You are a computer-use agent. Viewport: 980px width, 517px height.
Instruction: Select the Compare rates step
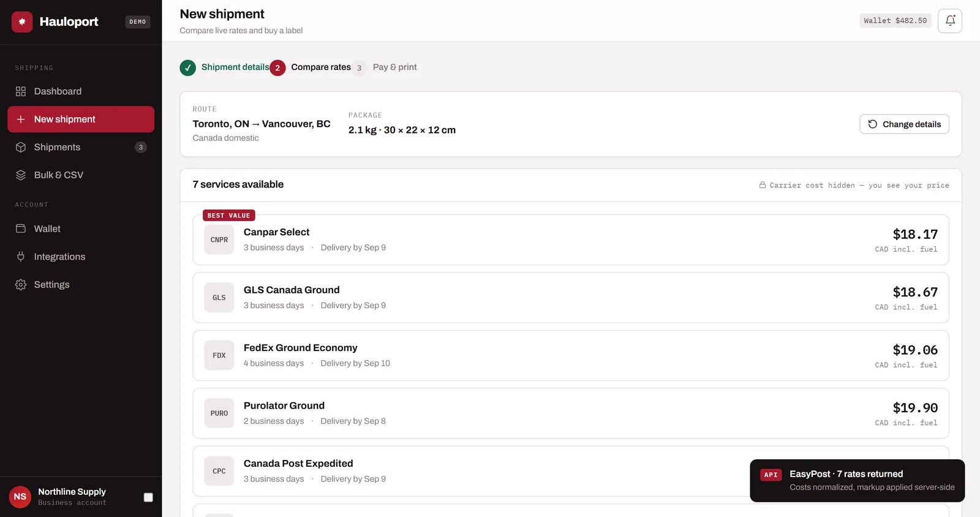(310, 67)
